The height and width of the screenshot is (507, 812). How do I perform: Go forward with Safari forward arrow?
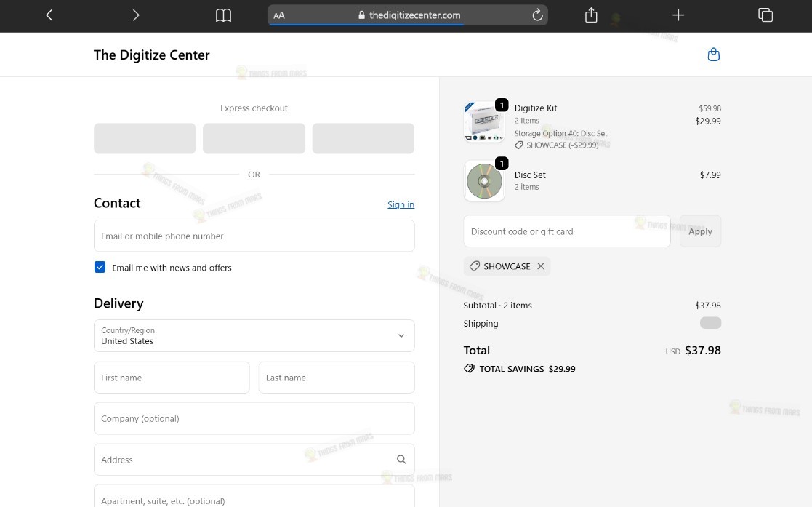pyautogui.click(x=136, y=15)
